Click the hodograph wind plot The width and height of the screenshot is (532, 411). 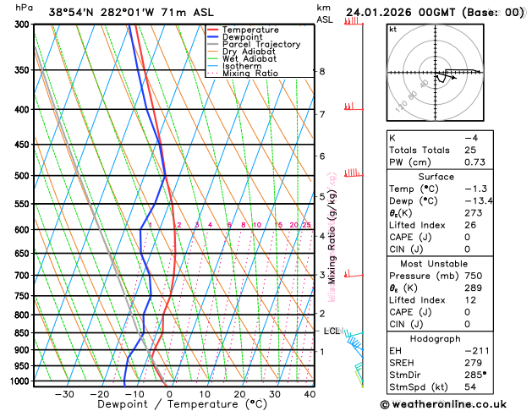[x=436, y=72]
